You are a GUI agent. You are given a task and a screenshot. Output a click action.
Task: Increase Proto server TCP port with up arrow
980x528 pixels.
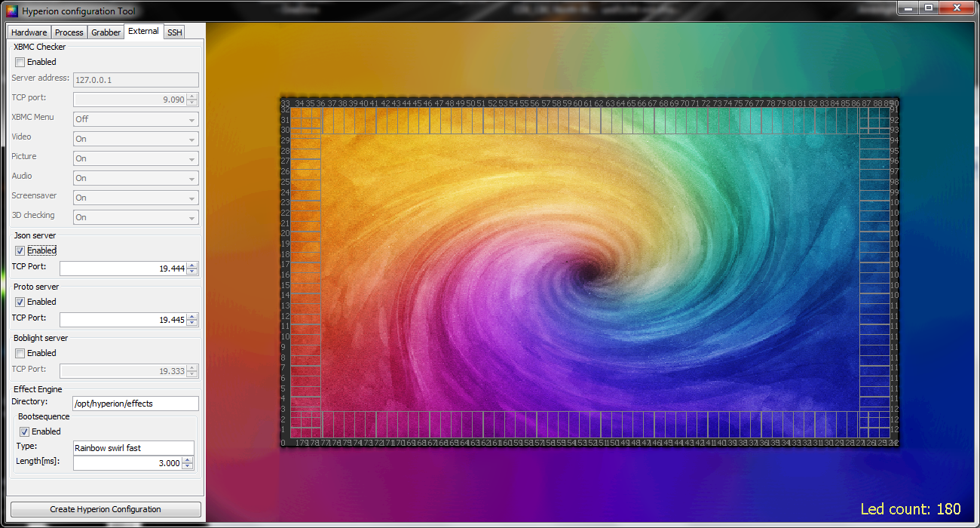coord(192,317)
